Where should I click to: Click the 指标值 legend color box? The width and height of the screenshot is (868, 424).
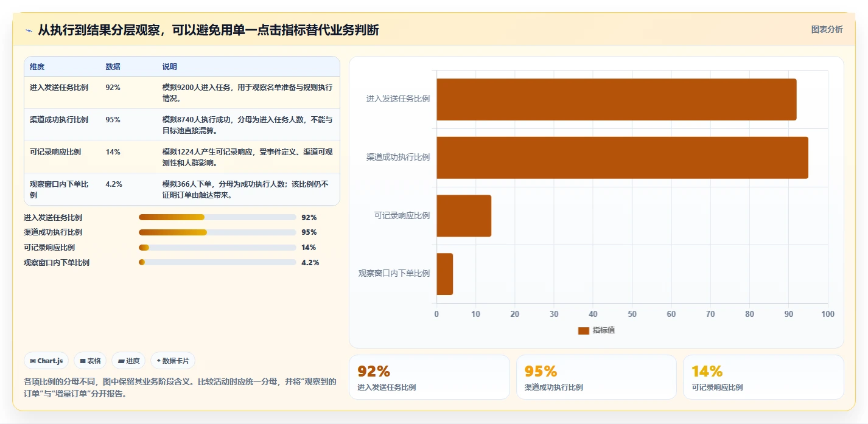[x=583, y=330]
